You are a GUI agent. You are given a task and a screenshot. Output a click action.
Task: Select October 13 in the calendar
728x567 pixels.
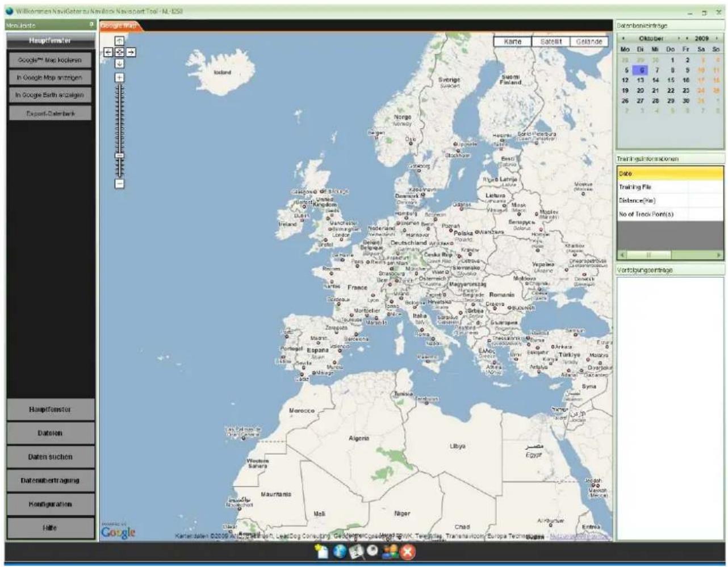(x=640, y=81)
